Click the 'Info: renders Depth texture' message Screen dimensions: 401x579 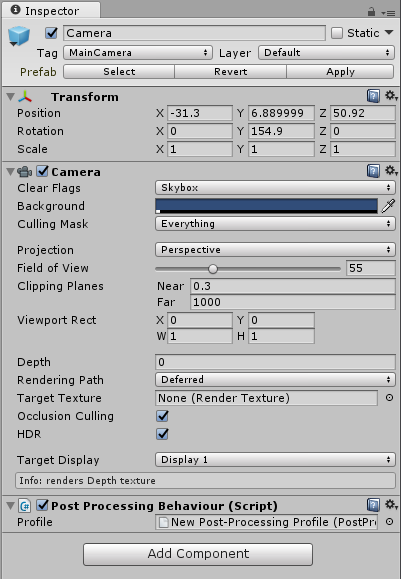pyautogui.click(x=205, y=480)
